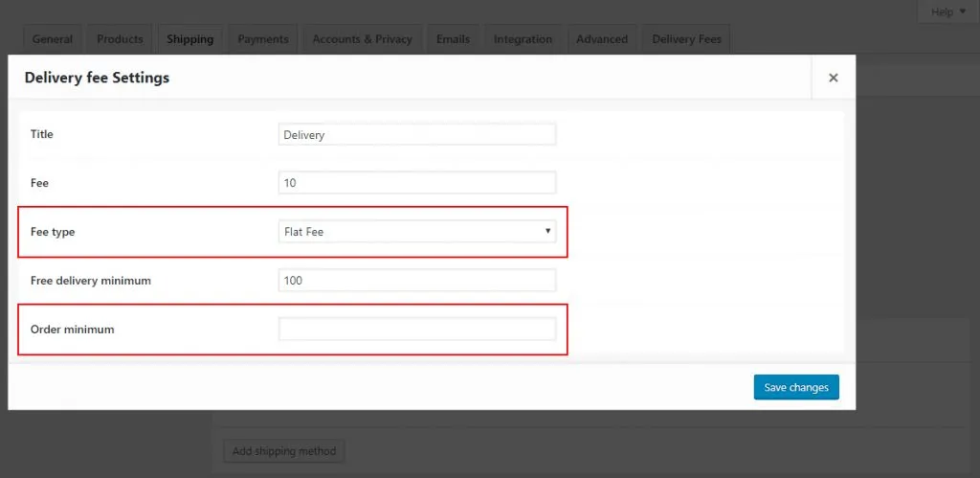Click the Add shipping method button

pos(284,450)
